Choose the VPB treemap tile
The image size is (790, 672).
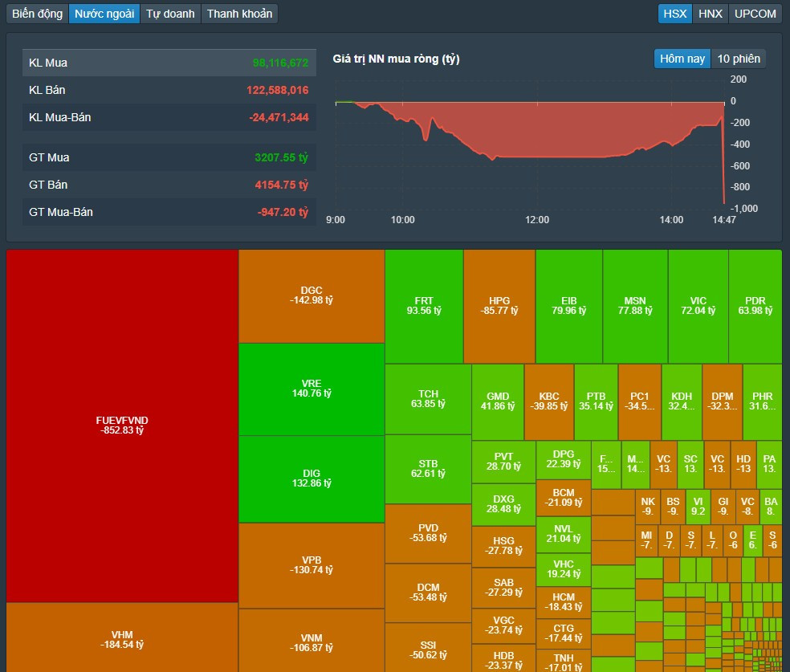311,564
